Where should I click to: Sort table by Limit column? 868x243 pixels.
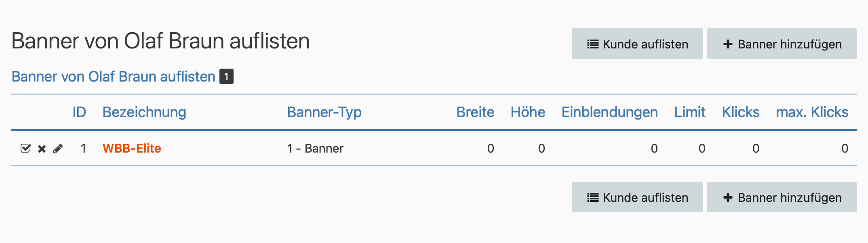pyautogui.click(x=690, y=112)
